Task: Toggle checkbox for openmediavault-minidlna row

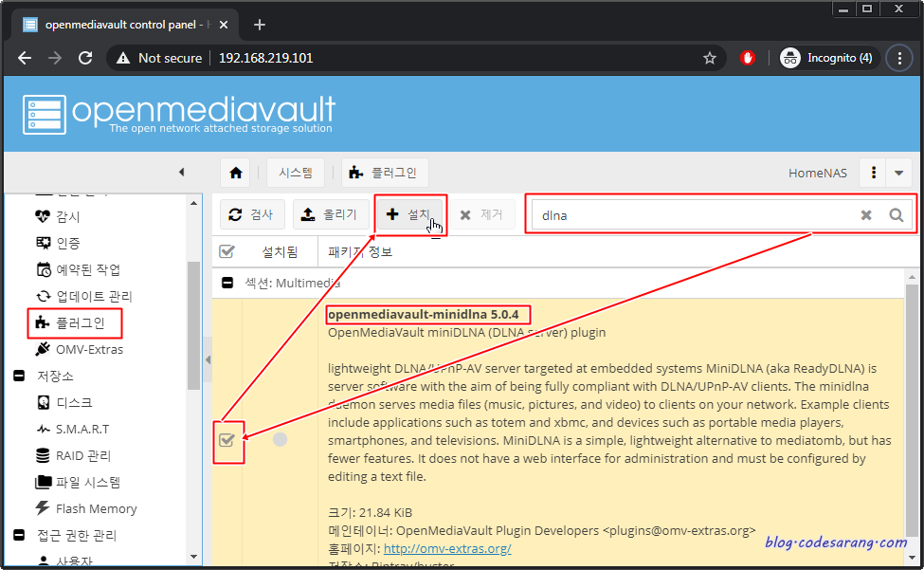Action: coord(226,440)
